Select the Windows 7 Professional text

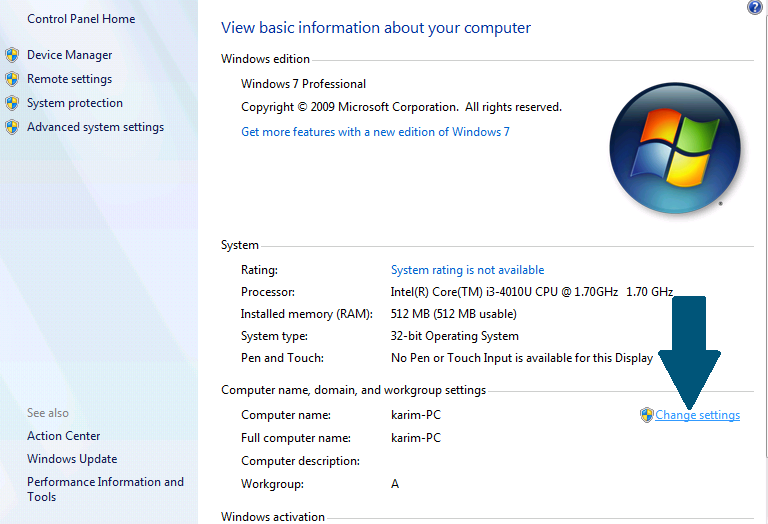click(x=303, y=84)
